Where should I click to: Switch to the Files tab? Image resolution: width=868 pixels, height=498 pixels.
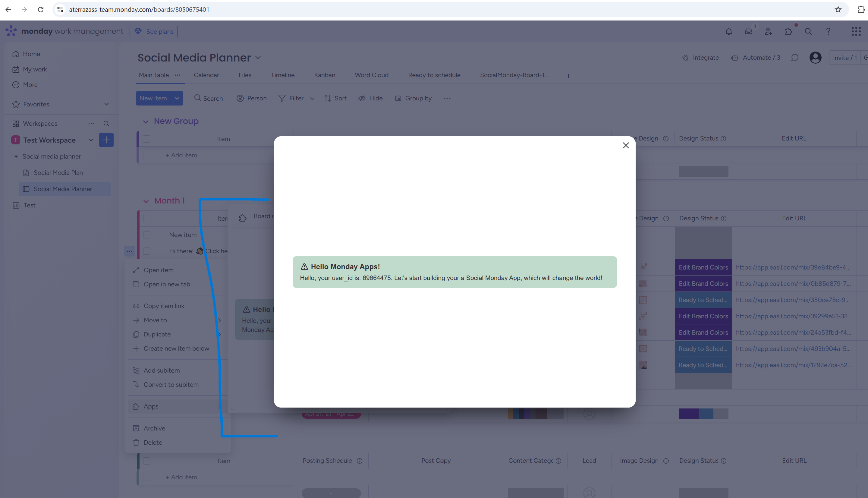[x=245, y=75]
